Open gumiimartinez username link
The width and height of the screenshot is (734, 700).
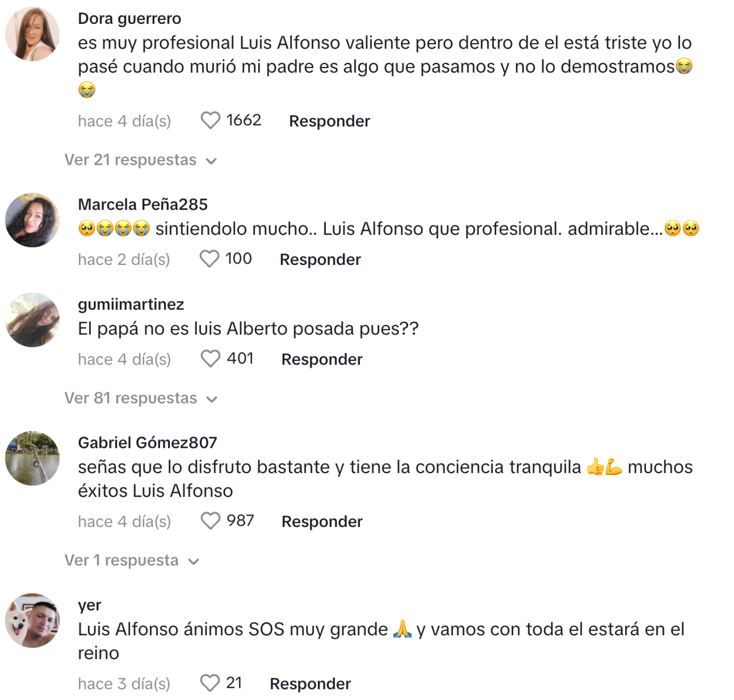pyautogui.click(x=131, y=304)
